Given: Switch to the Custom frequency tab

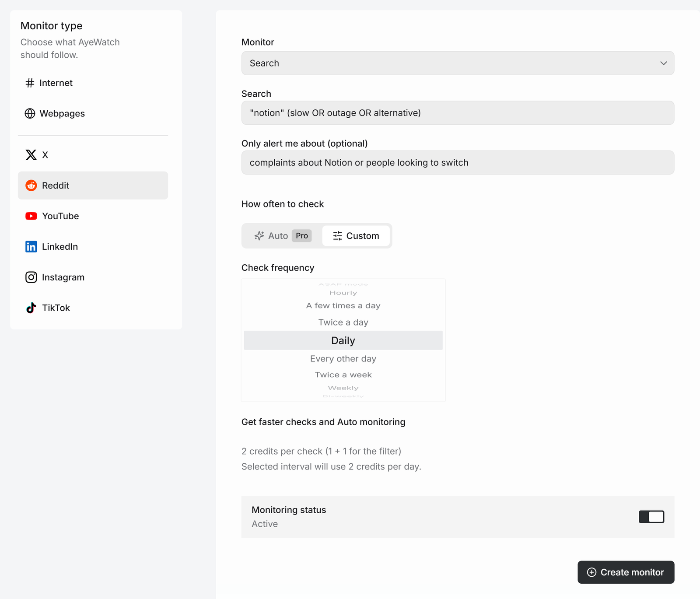Looking at the screenshot, I should pyautogui.click(x=356, y=236).
